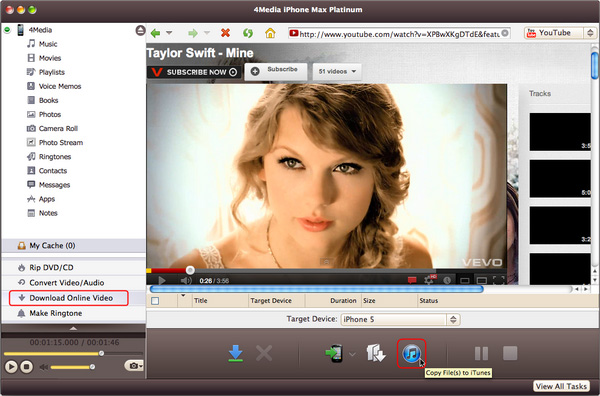Play in the bottom-left preview player

coord(11,367)
